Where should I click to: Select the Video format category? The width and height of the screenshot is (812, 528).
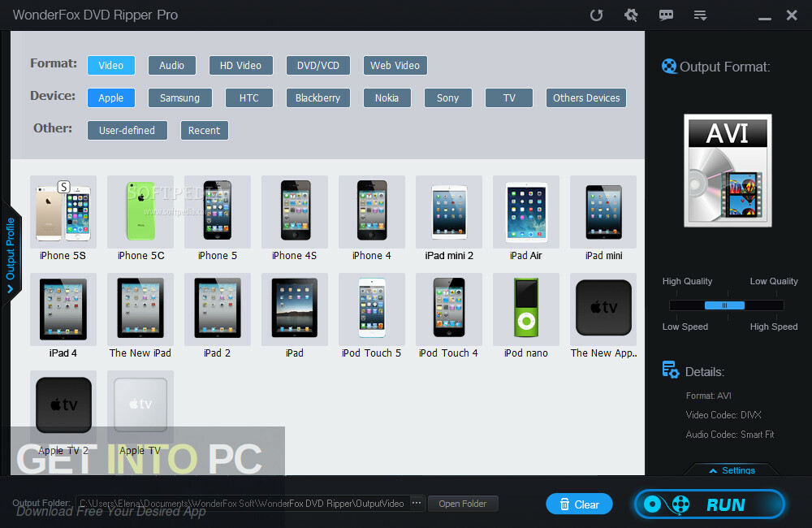pyautogui.click(x=110, y=65)
